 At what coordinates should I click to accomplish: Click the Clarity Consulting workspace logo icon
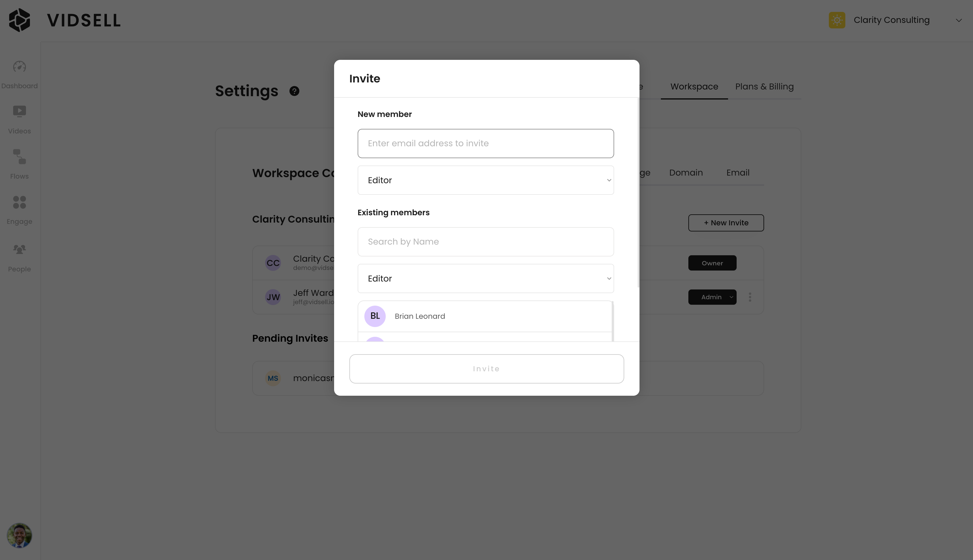coord(836,20)
